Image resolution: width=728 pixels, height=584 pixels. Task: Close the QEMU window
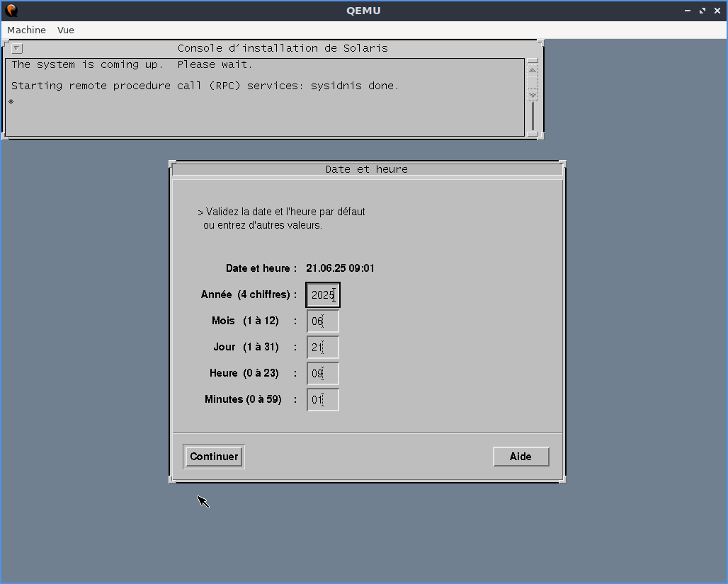click(717, 11)
